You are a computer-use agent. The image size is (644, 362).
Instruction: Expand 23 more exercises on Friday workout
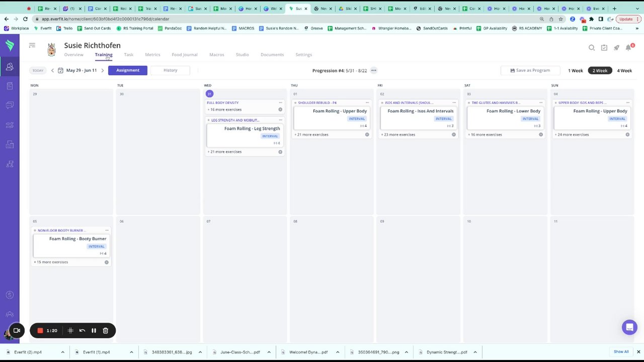point(399,135)
